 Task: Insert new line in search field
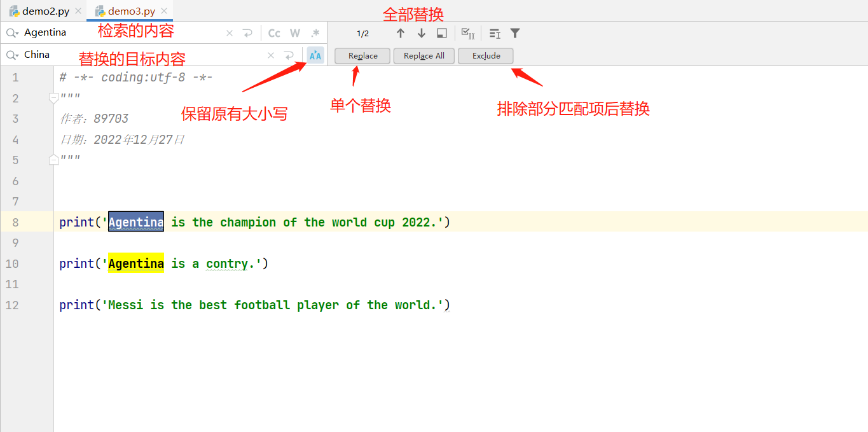247,33
